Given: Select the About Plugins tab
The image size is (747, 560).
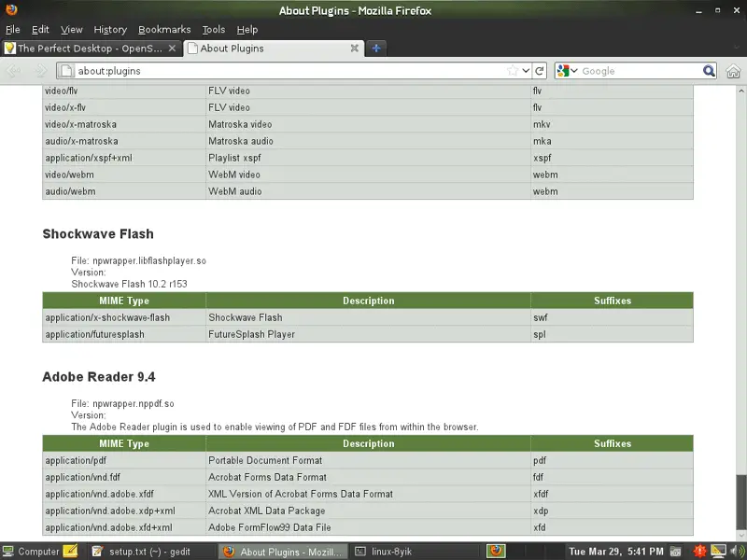Looking at the screenshot, I should (x=274, y=49).
